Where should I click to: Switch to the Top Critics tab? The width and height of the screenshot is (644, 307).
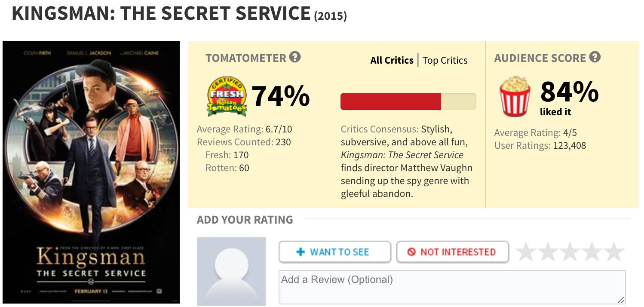click(x=445, y=60)
